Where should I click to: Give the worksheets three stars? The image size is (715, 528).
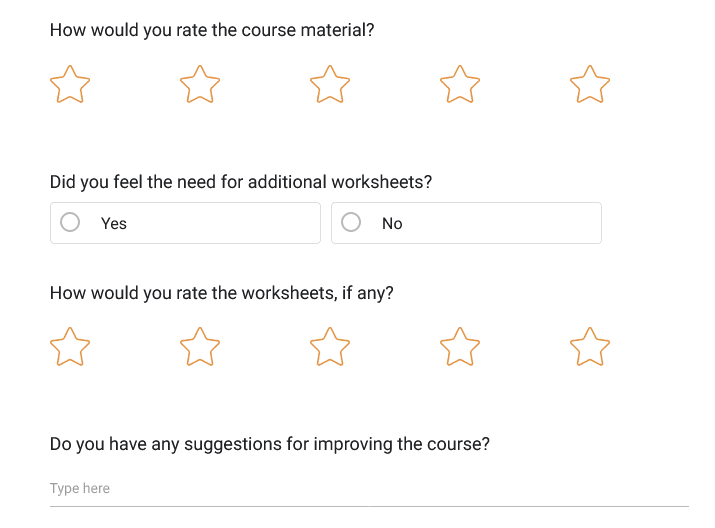click(x=330, y=347)
